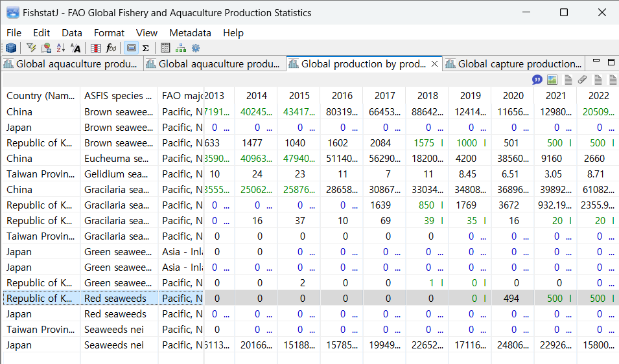The height and width of the screenshot is (364, 619).
Task: Open the Data menu
Action: [x=72, y=32]
